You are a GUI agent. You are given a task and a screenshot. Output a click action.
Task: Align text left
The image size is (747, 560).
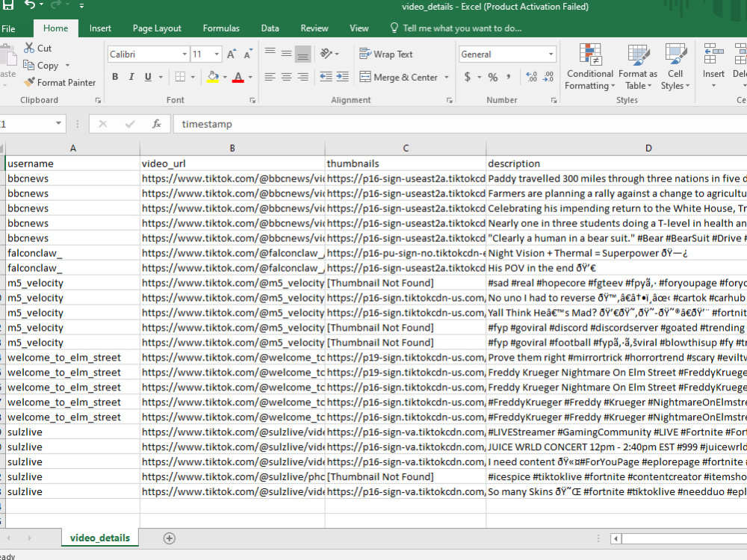tap(270, 77)
